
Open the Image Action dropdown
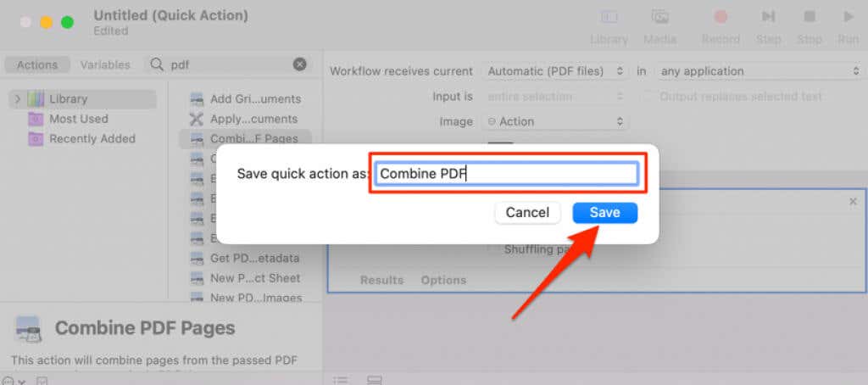click(556, 121)
